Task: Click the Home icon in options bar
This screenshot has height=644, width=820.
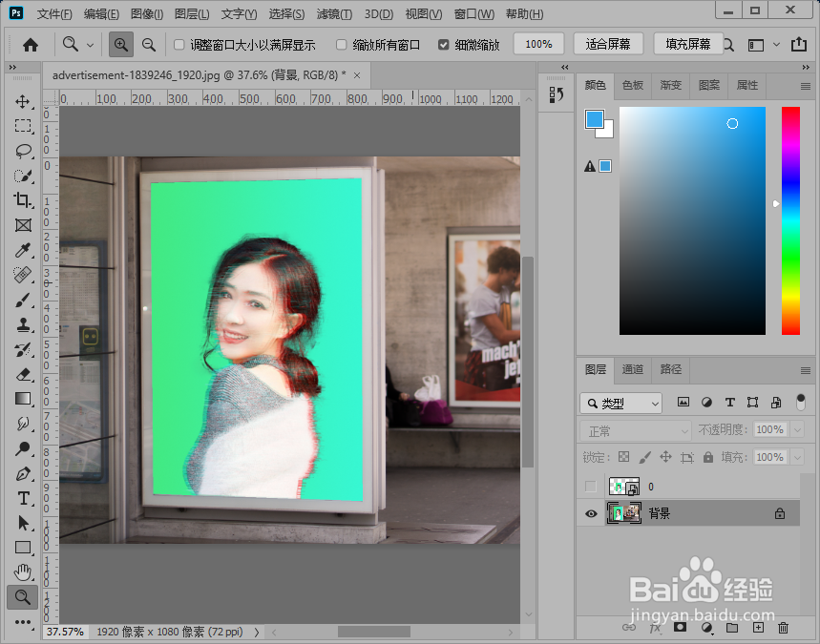Action: pyautogui.click(x=31, y=45)
